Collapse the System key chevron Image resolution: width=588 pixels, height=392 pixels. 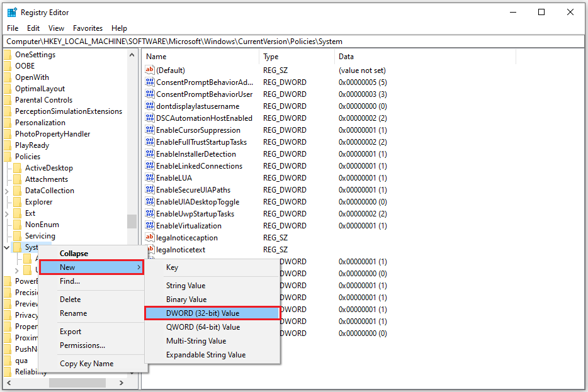click(7, 247)
